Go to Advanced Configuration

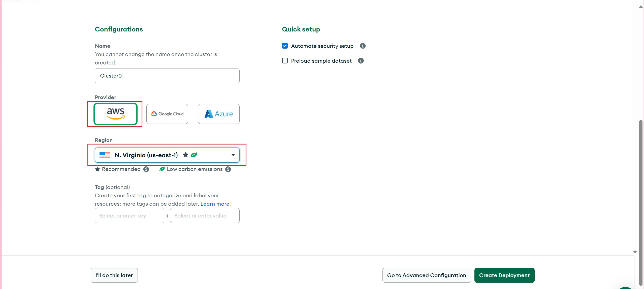point(426,275)
